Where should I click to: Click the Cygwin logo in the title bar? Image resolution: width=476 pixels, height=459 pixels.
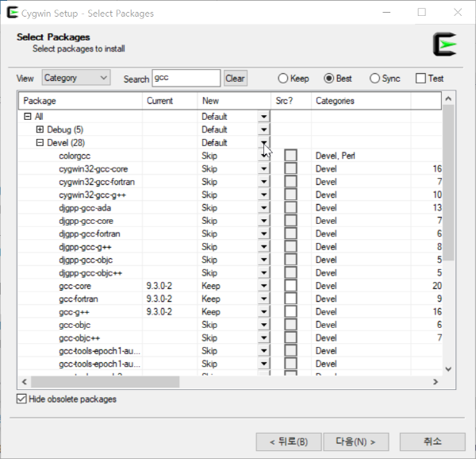[13, 13]
